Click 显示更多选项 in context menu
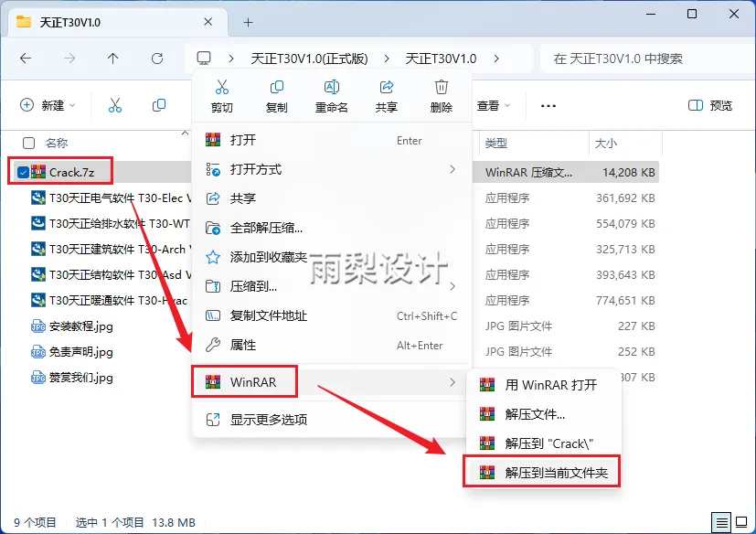 pyautogui.click(x=331, y=420)
